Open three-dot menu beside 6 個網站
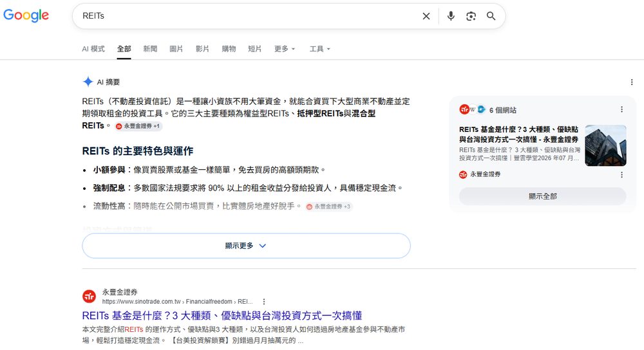This screenshot has height=350, width=644. 621,109
